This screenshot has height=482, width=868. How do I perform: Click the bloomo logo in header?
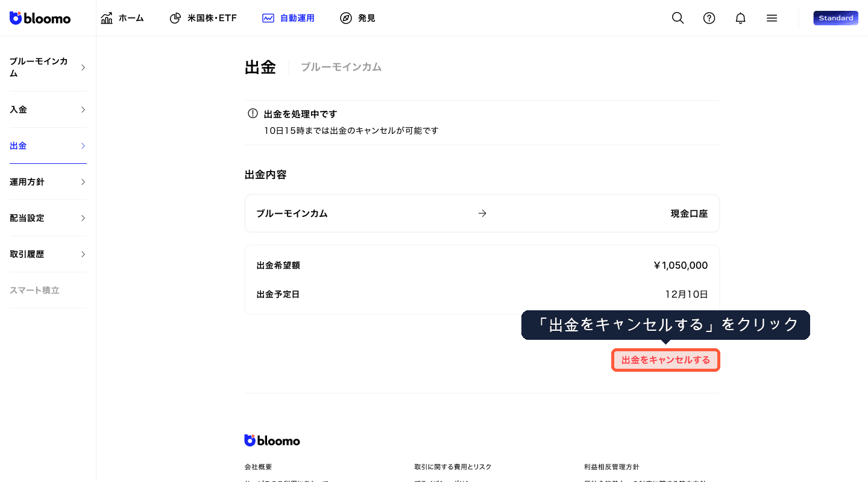[40, 18]
